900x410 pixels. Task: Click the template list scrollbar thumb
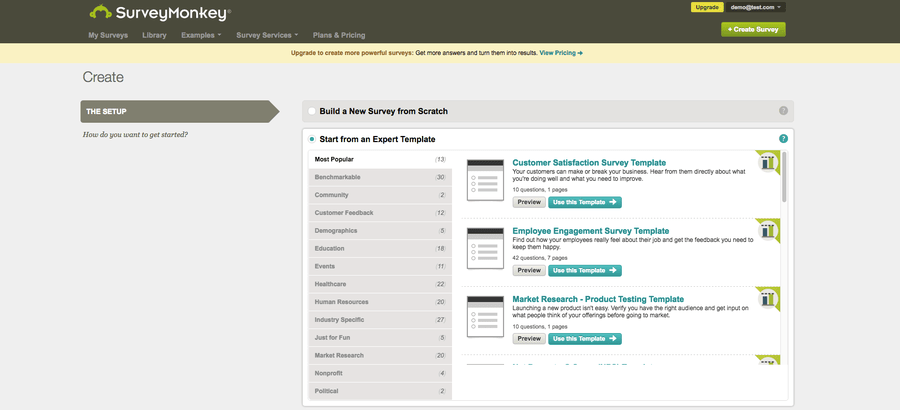pyautogui.click(x=784, y=177)
